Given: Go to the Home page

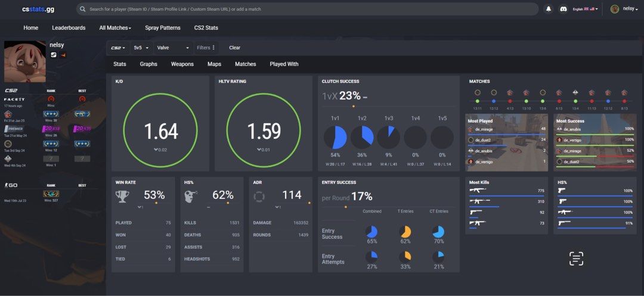Looking at the screenshot, I should tap(31, 28).
